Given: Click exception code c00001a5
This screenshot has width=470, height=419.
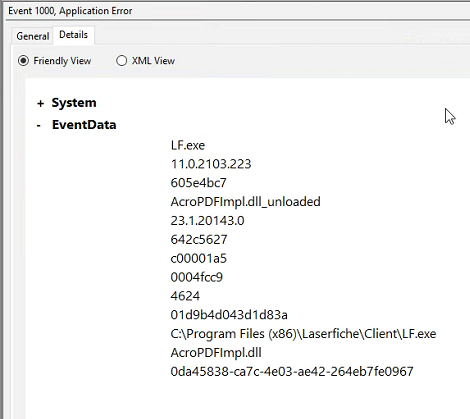Looking at the screenshot, I should pyautogui.click(x=198, y=258).
